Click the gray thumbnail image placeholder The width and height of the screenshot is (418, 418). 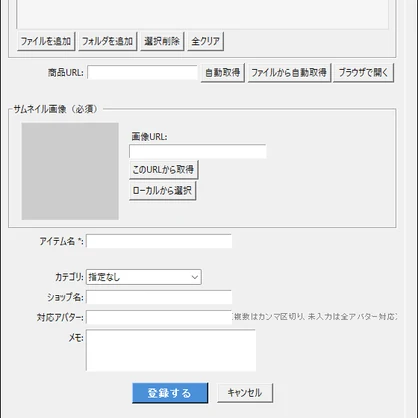click(70, 171)
